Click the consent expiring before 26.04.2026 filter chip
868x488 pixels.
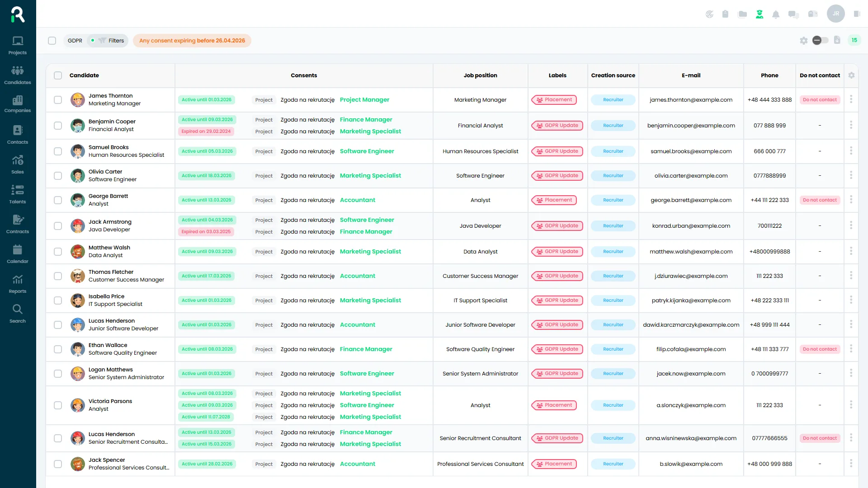click(192, 41)
